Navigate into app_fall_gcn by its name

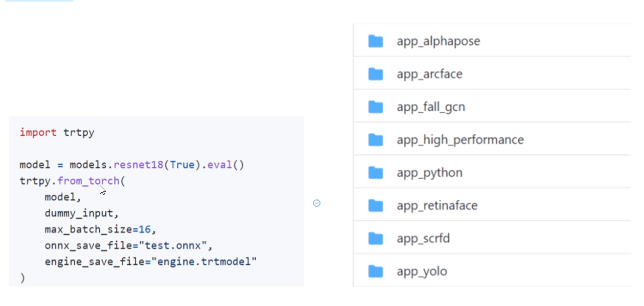click(431, 107)
